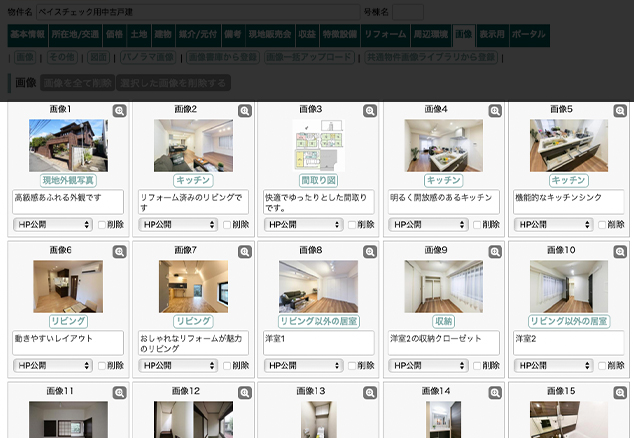The width and height of the screenshot is (634, 438).
Task: Open the zoom icon on 画像11
Action: point(119,392)
